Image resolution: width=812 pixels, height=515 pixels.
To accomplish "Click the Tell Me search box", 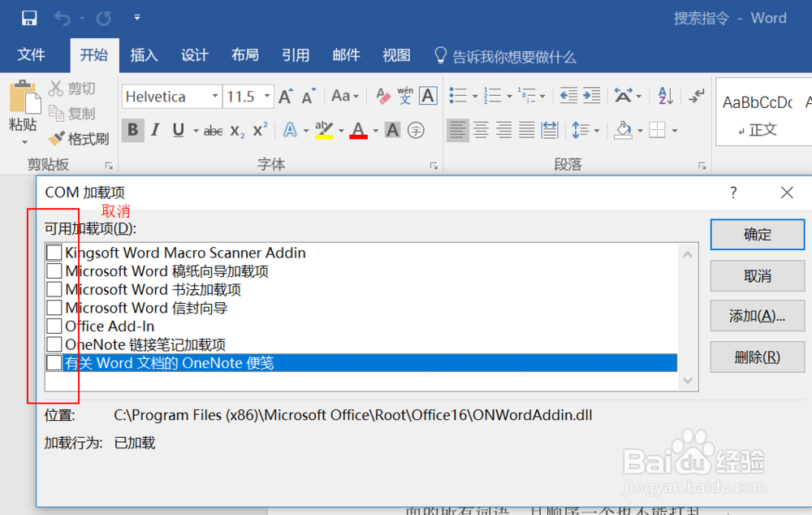I will tap(505, 56).
